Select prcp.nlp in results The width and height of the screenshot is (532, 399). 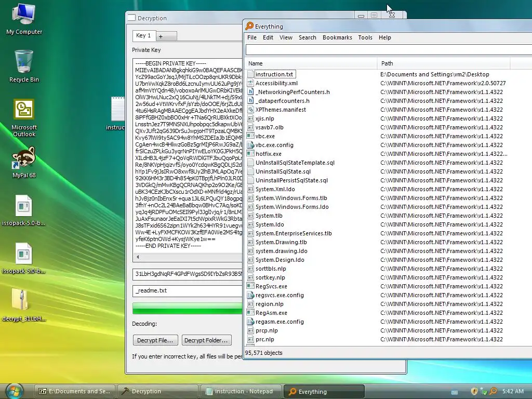click(x=267, y=330)
